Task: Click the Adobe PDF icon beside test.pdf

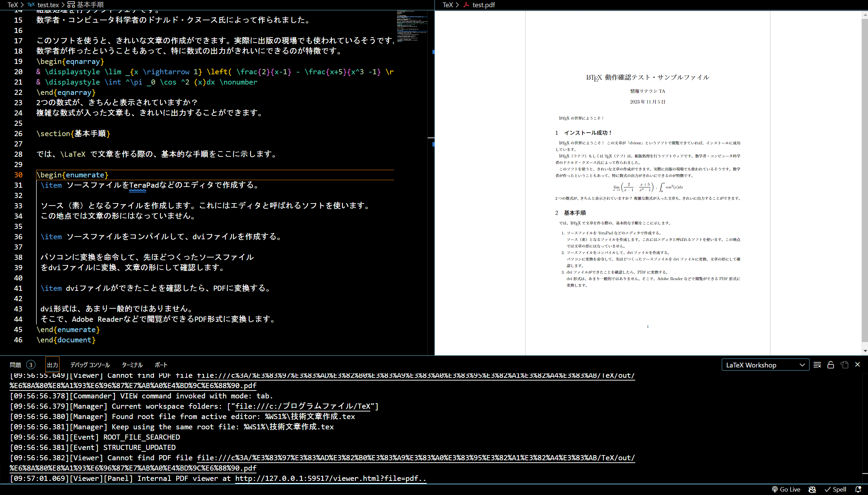Action: tap(467, 5)
